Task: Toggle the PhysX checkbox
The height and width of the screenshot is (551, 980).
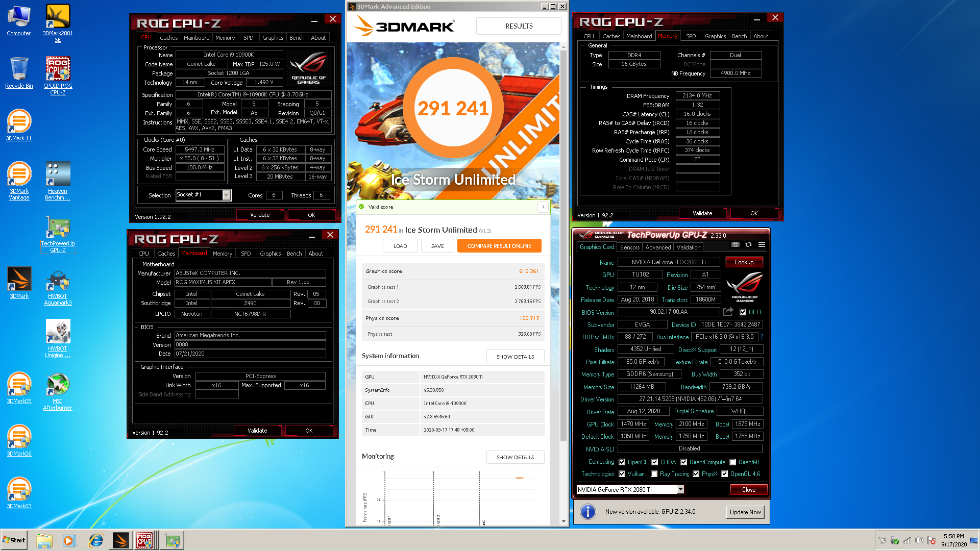Action: pyautogui.click(x=696, y=474)
